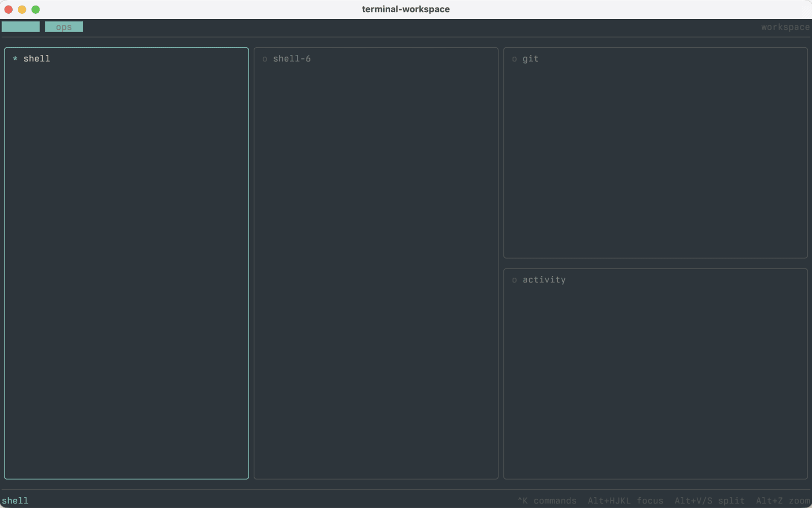Switch to the ops tab

click(64, 27)
